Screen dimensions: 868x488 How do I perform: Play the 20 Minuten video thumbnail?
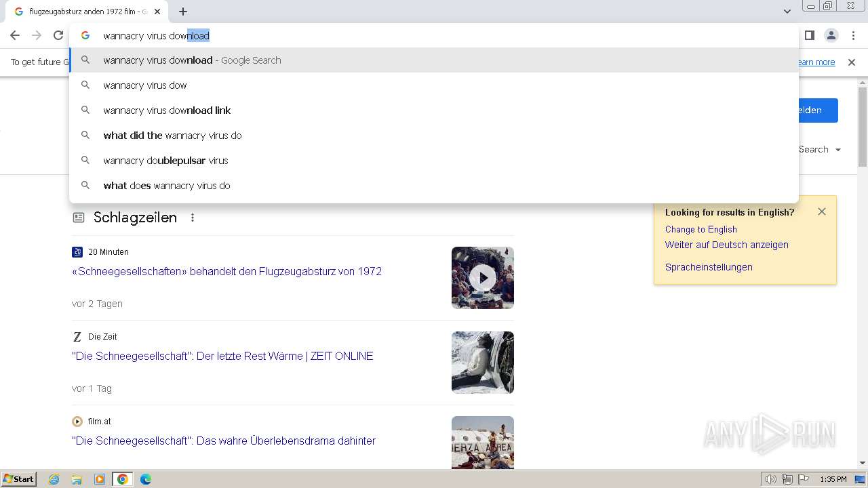tap(483, 278)
